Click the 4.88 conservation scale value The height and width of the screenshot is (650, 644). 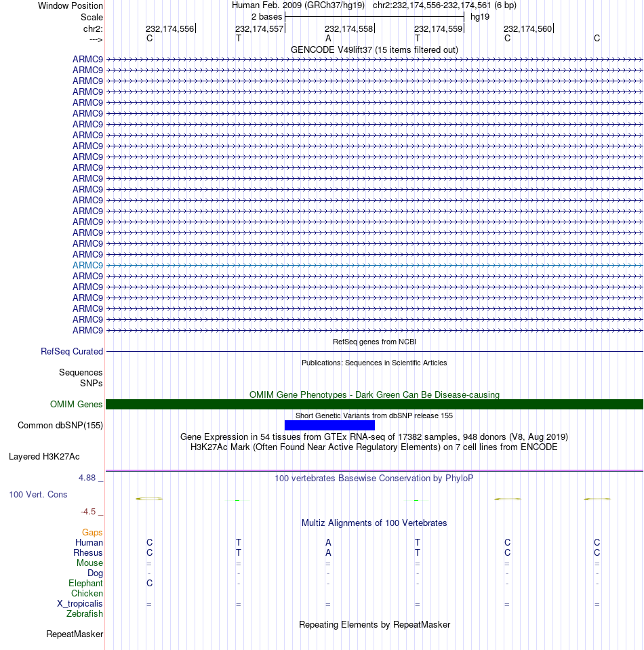(87, 478)
